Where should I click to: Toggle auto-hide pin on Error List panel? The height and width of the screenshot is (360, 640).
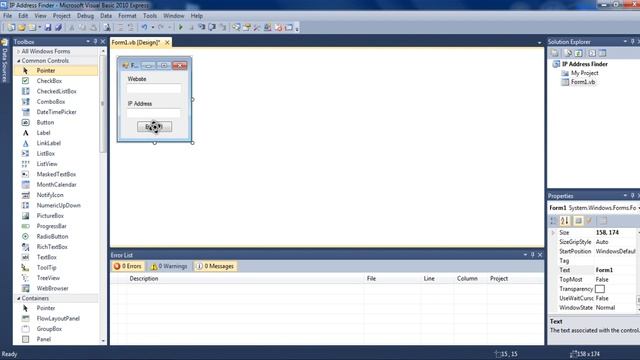(x=532, y=255)
